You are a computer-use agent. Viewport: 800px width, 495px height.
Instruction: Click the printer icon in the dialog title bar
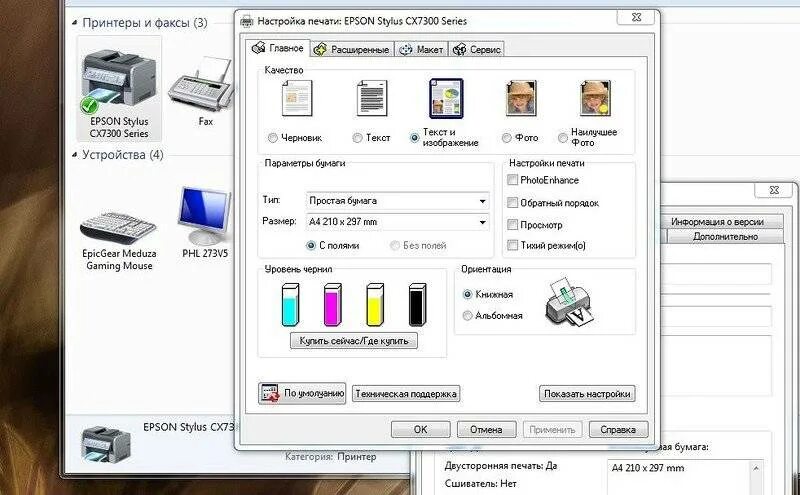coord(246,21)
